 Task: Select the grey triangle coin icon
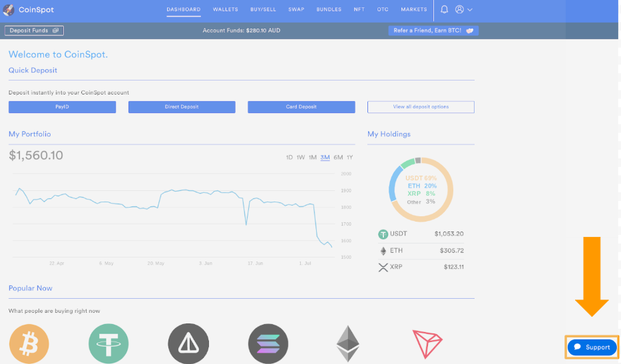[188, 344]
